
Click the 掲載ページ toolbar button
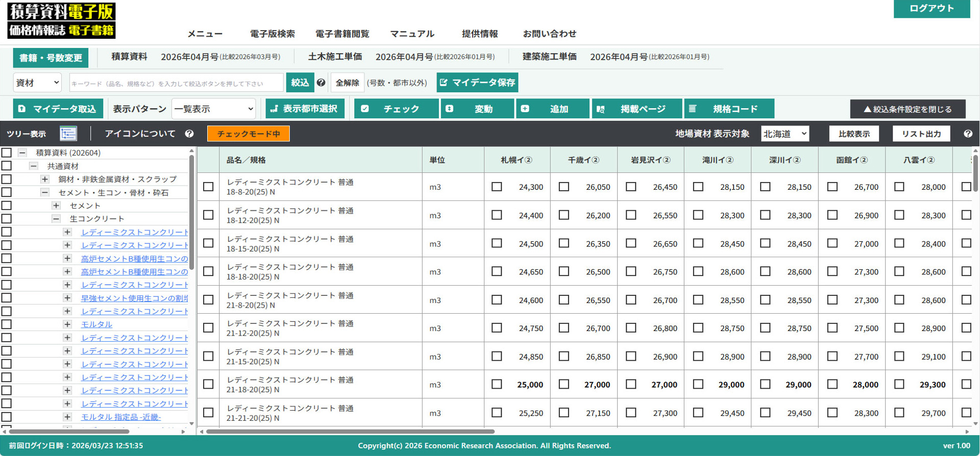click(x=636, y=109)
